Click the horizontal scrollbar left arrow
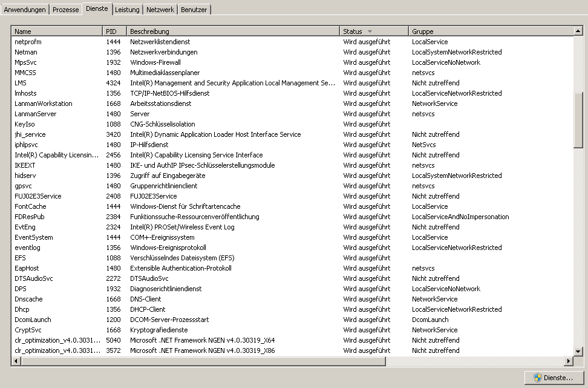Image resolution: width=588 pixels, height=388 pixels. tap(16, 361)
